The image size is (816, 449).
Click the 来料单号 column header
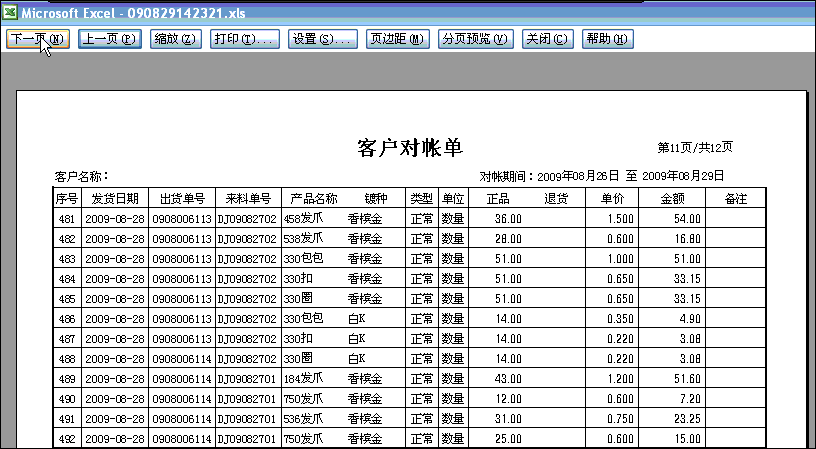pyautogui.click(x=248, y=198)
